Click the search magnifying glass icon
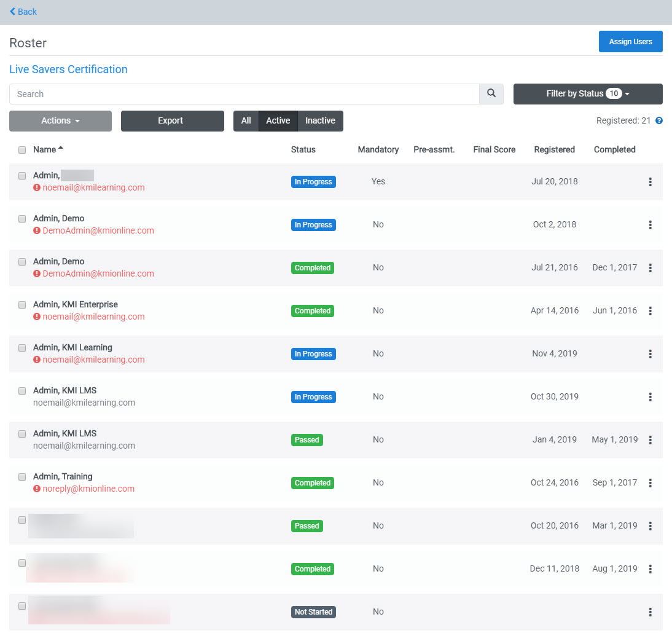 tap(490, 93)
